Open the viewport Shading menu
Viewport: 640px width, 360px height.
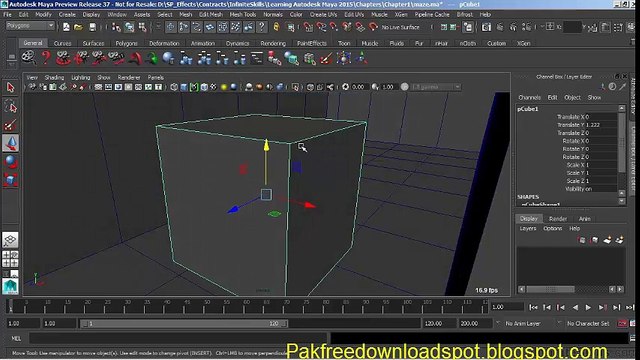click(54, 77)
